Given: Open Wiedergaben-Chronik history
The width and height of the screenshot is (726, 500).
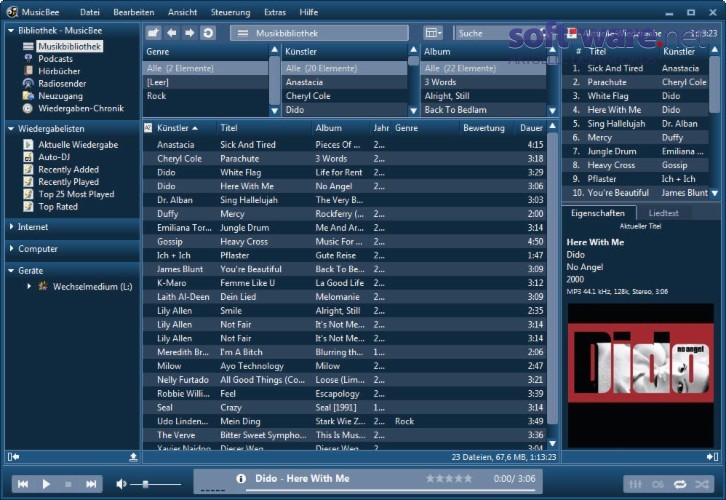Looking at the screenshot, I should click(x=81, y=108).
